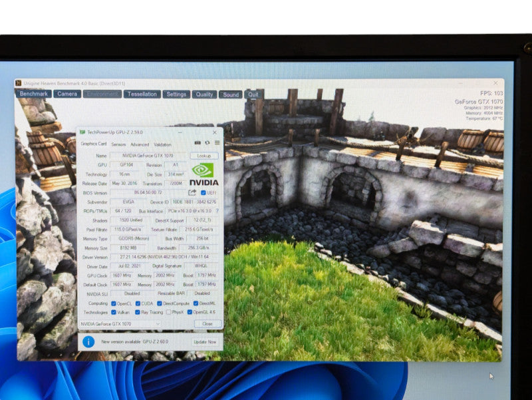Click the GPU-Z refresh icon
The height and width of the screenshot is (400, 532).
point(207,143)
